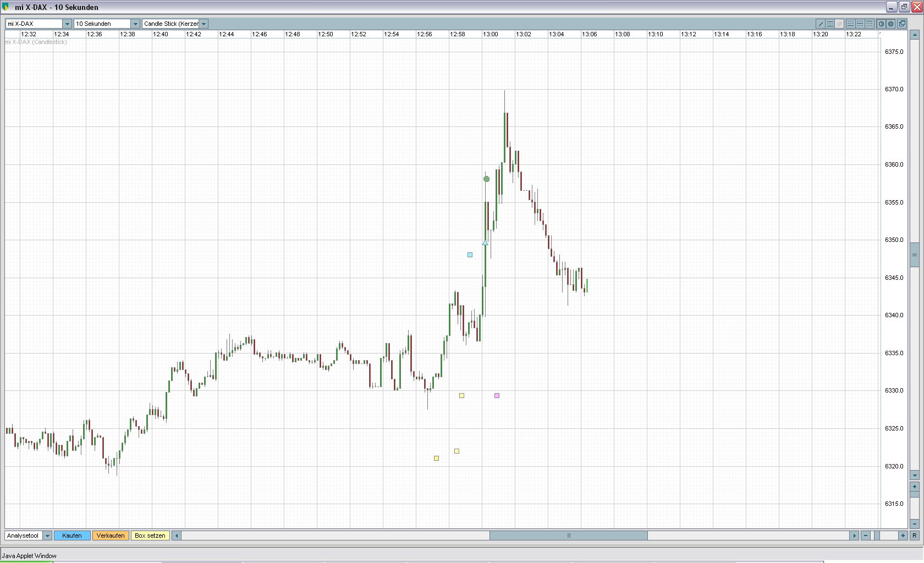Select the middle solid line style icon
The image size is (924, 563).
coord(860,24)
